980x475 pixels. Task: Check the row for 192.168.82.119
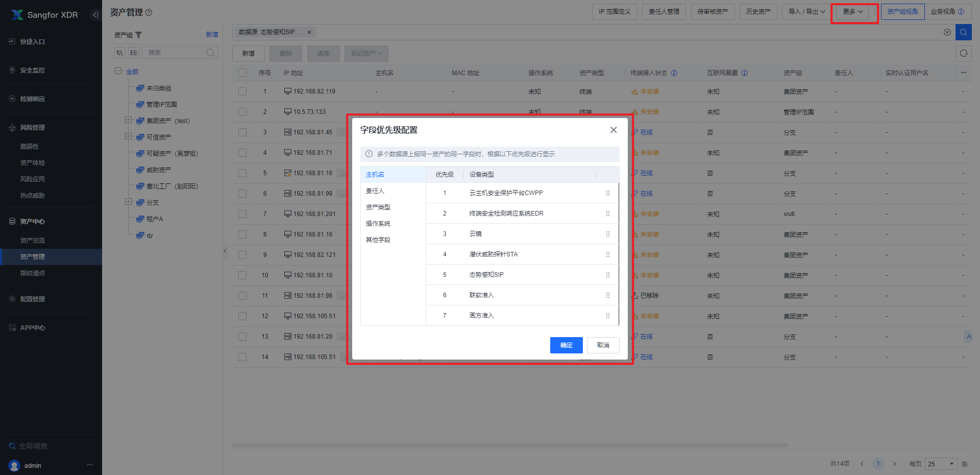[x=242, y=91]
